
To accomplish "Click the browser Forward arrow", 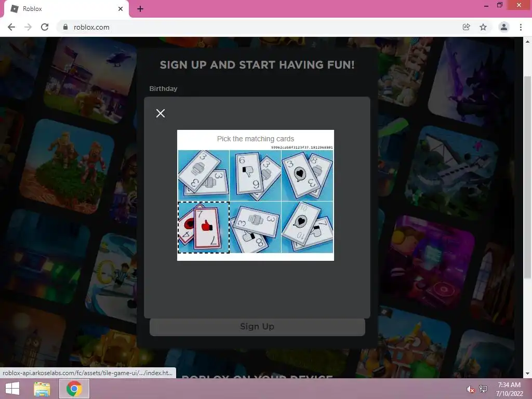I will tap(28, 27).
